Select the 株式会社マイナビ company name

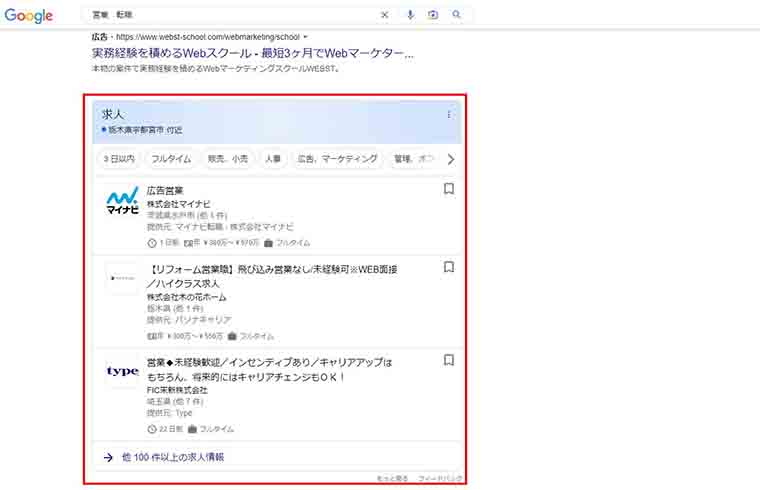coord(178,204)
